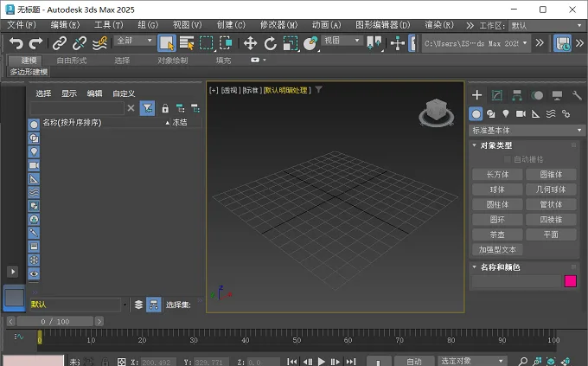Image resolution: width=588 pixels, height=366 pixels.
Task: Open the pink object color swatch
Action: 570,281
